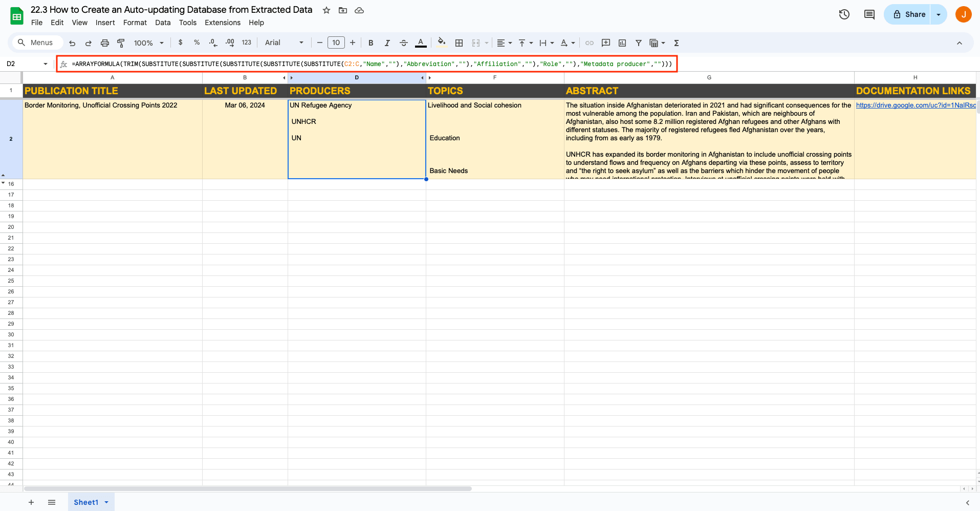
Task: Click the Share button
Action: click(x=907, y=14)
